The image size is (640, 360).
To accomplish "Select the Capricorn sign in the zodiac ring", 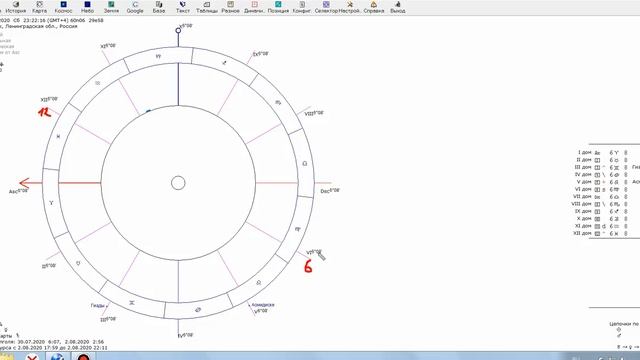I will click(x=158, y=56).
